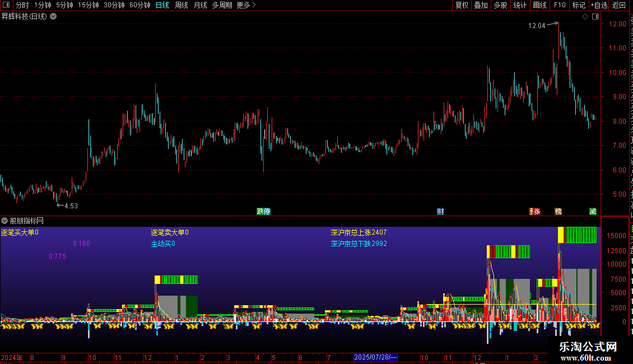Click the 深沪京总上涨2407 label
This screenshot has height=364, width=633.
[x=359, y=232]
